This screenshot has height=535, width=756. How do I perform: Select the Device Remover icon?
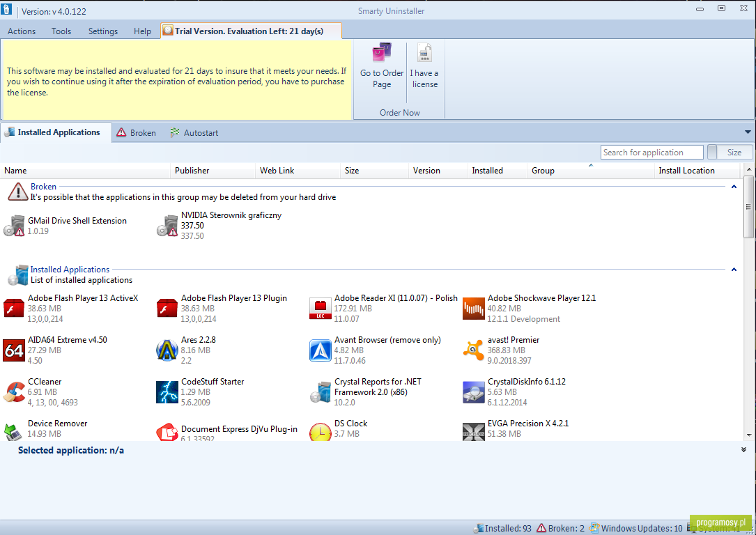coord(14,431)
